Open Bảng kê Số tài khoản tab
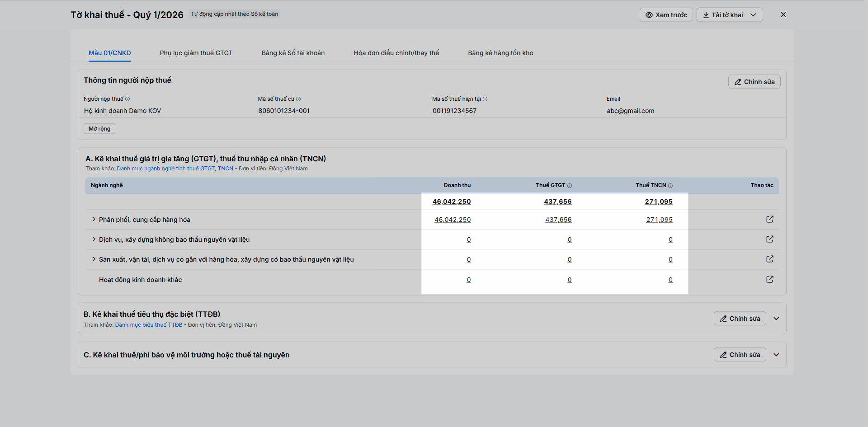 (293, 53)
